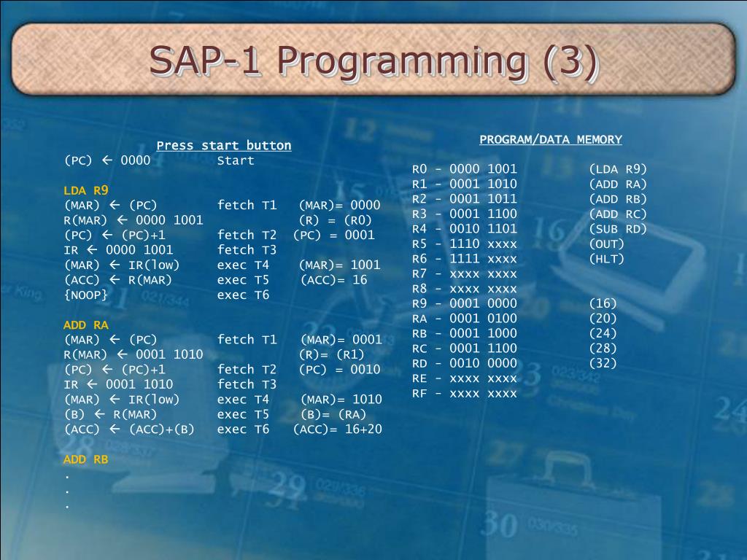Viewport: 747px width, 560px height.
Task: Click the "(R)= (R1)" value
Action: (332, 355)
